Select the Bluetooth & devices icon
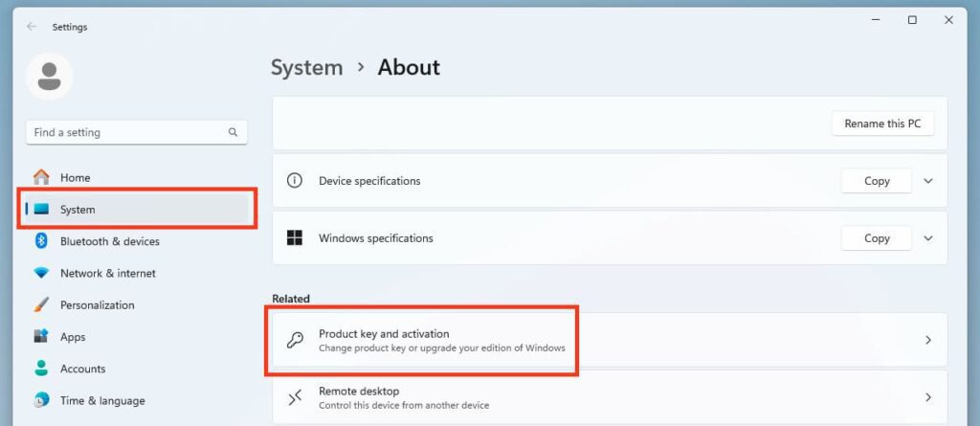Screen dimensions: 980x426 [41, 241]
